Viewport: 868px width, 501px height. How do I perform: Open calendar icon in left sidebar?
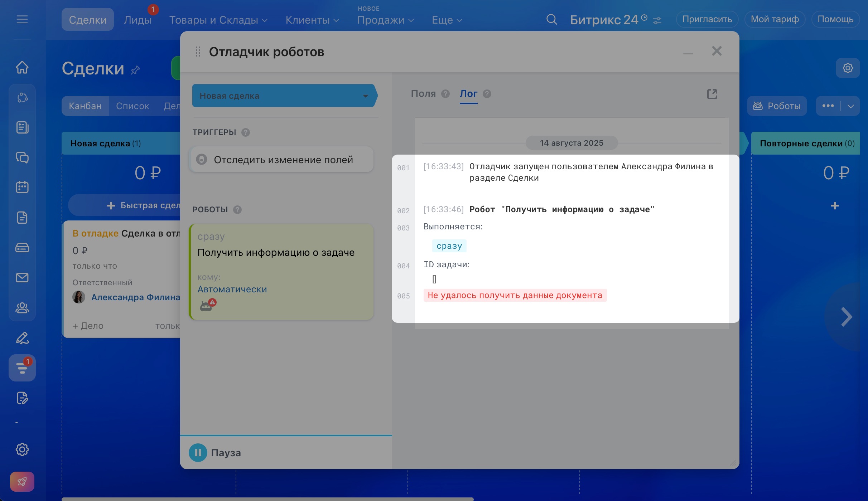pyautogui.click(x=22, y=187)
